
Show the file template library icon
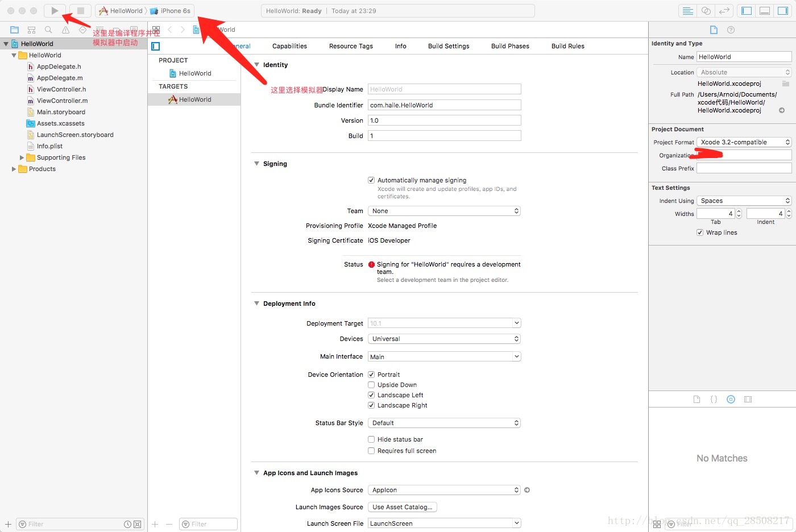pyautogui.click(x=696, y=400)
